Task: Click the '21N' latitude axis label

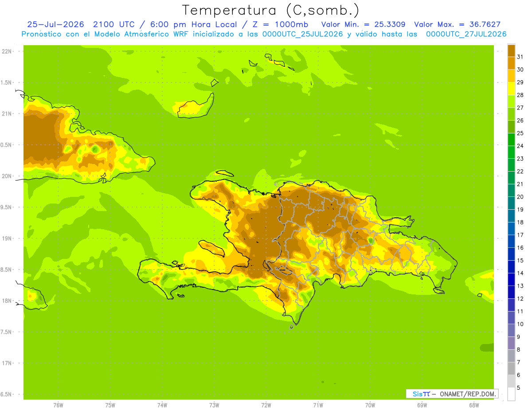Action: coord(7,114)
